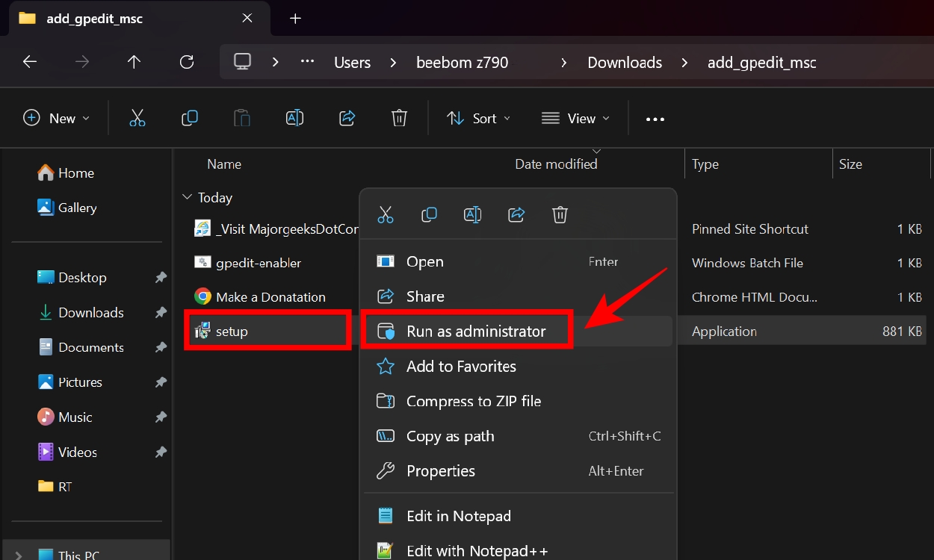Screen dimensions: 934x560
Task: Click the See more ellipsis in the toolbar
Action: click(x=655, y=118)
